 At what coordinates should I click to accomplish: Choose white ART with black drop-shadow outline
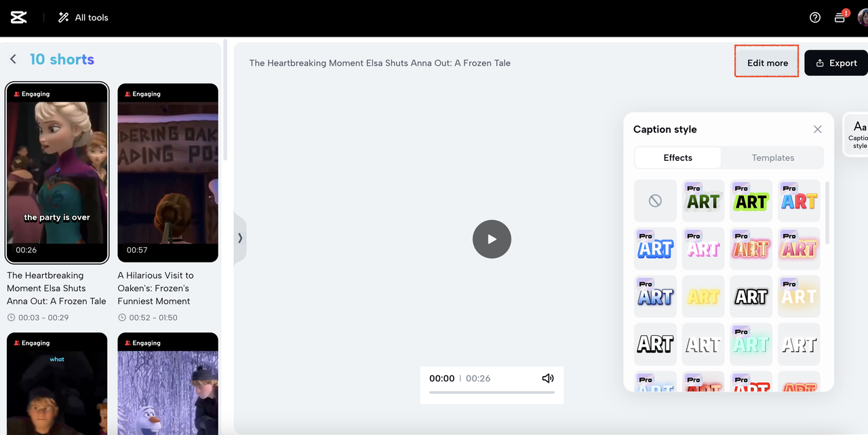pos(655,344)
